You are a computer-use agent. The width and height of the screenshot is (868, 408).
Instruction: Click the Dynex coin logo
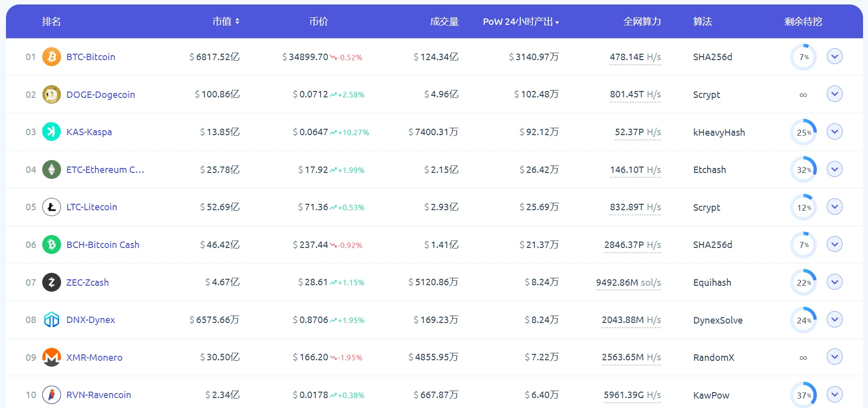[x=52, y=320]
